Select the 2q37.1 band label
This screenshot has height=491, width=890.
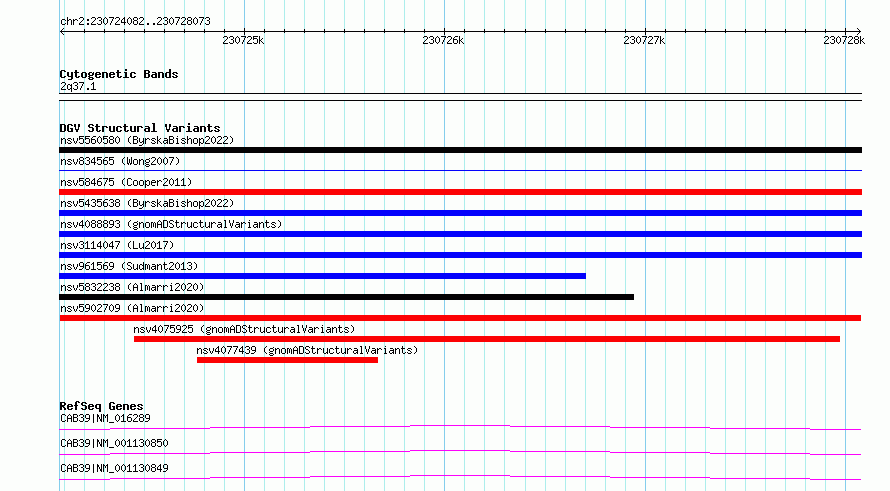coord(78,86)
